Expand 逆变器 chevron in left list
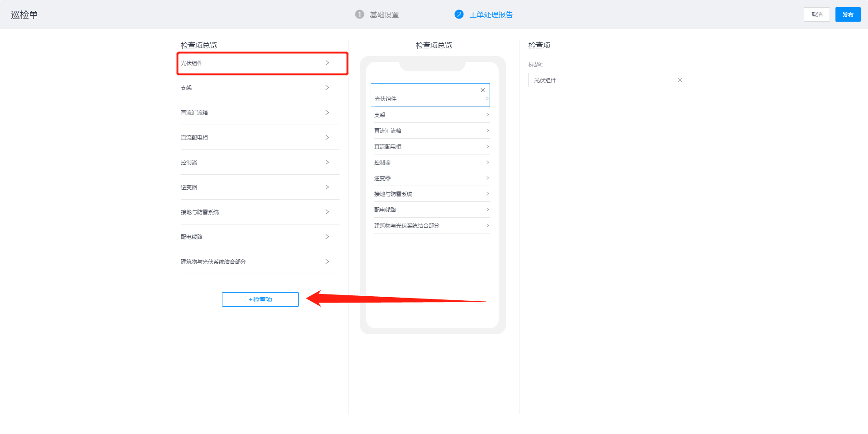 pos(327,187)
